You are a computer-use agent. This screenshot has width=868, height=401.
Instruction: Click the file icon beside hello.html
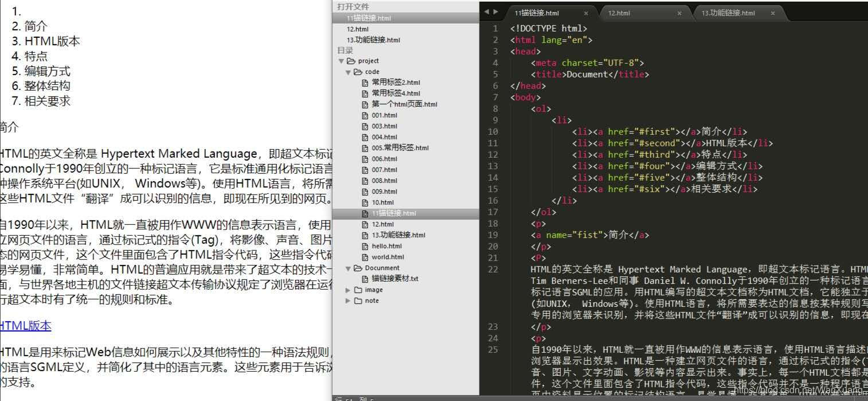point(365,246)
